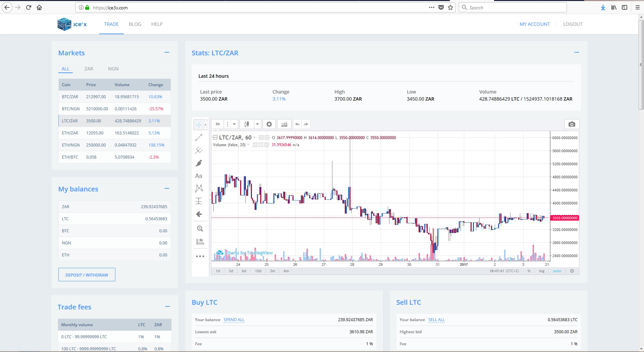The width and height of the screenshot is (644, 352).
Task: Open LTC/ZAR symbol legend dropdown
Action: tap(254, 137)
